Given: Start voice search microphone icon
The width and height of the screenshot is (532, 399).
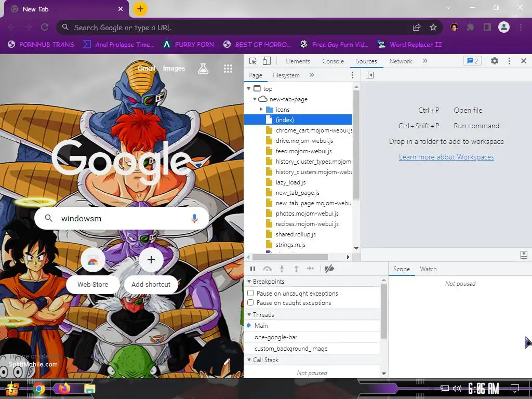Looking at the screenshot, I should tap(194, 219).
